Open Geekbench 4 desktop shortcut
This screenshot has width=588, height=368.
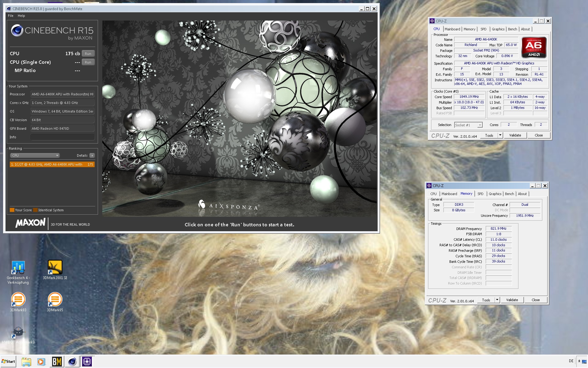[18, 272]
